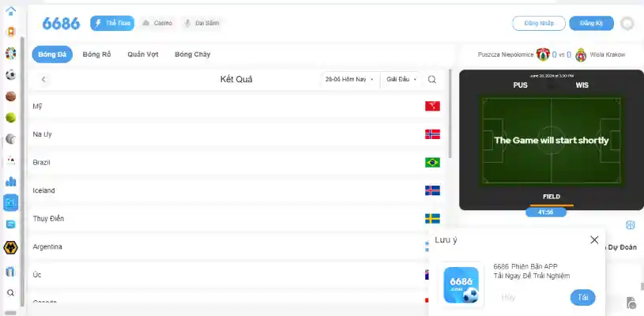Switch to the Bóng Đá tab
Screen dimensions: 644x316
click(52, 55)
